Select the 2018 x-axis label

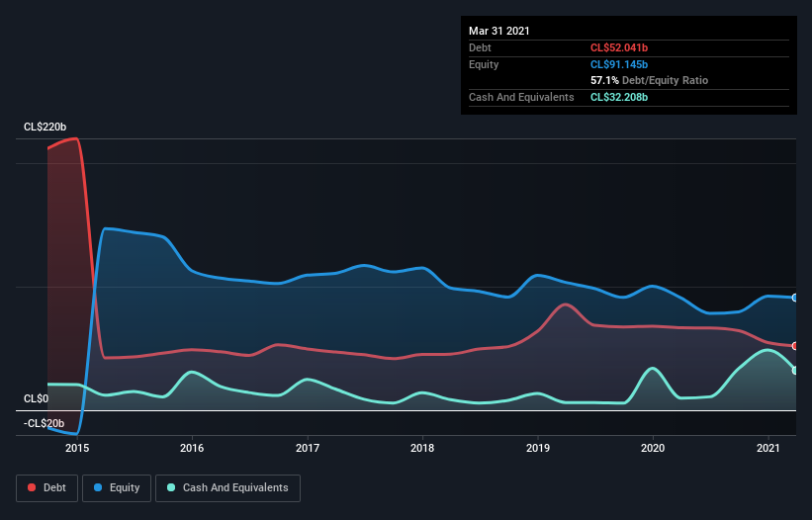click(x=422, y=448)
